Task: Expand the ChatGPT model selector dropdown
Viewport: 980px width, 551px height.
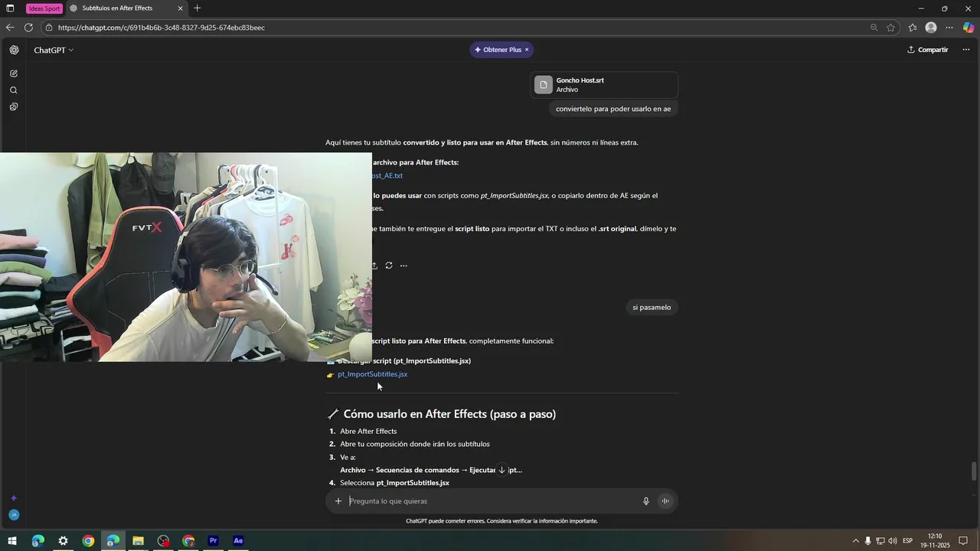Action: [x=54, y=50]
